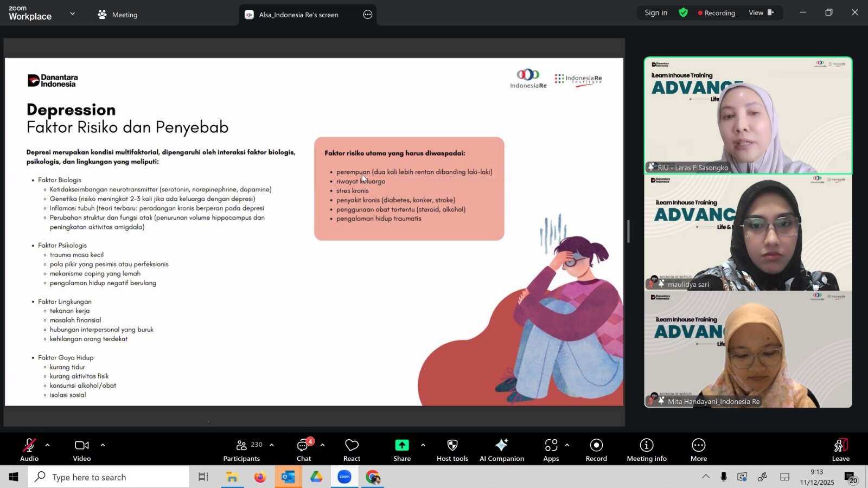This screenshot has height=488, width=868.
Task: Open the View layout menu
Action: pyautogui.click(x=761, y=12)
